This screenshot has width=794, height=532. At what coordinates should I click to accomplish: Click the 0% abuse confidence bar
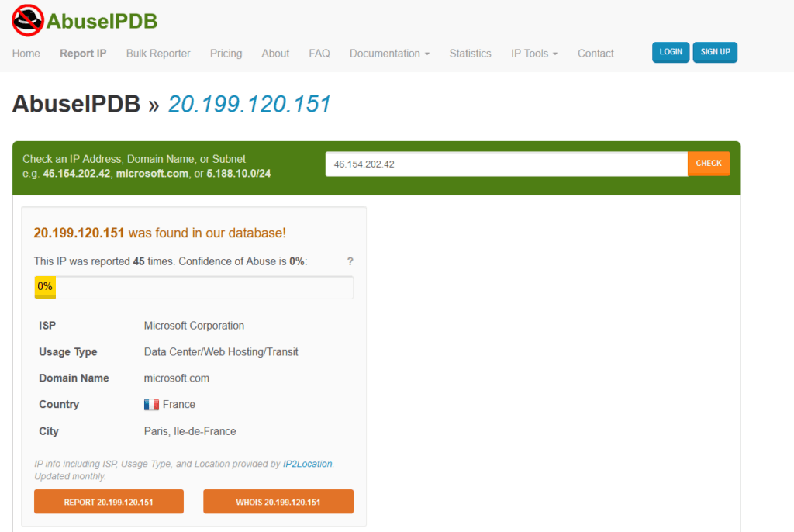click(x=194, y=287)
